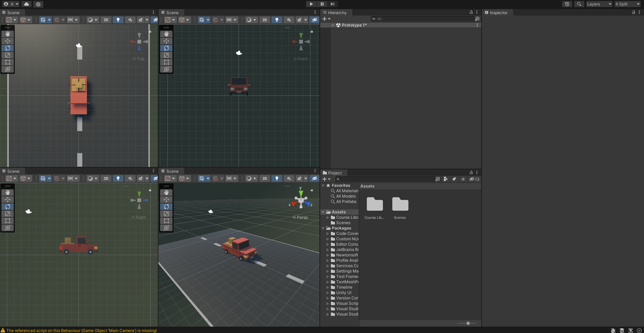Toggle scene lighting in the Top scene view
644x333 pixels.
pos(118,20)
